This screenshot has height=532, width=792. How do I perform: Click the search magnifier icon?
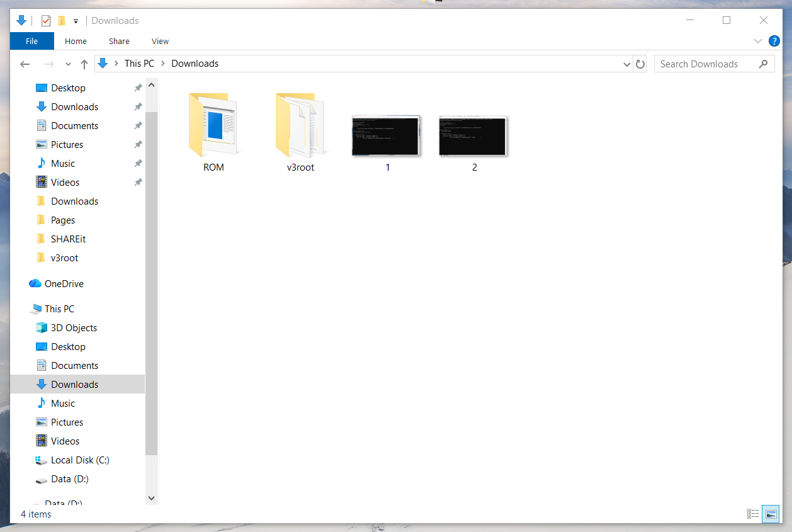click(x=764, y=64)
